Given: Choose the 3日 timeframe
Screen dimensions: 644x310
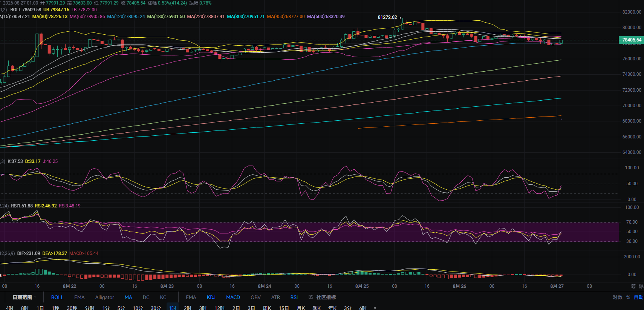Looking at the screenshot, I should coord(251,308).
